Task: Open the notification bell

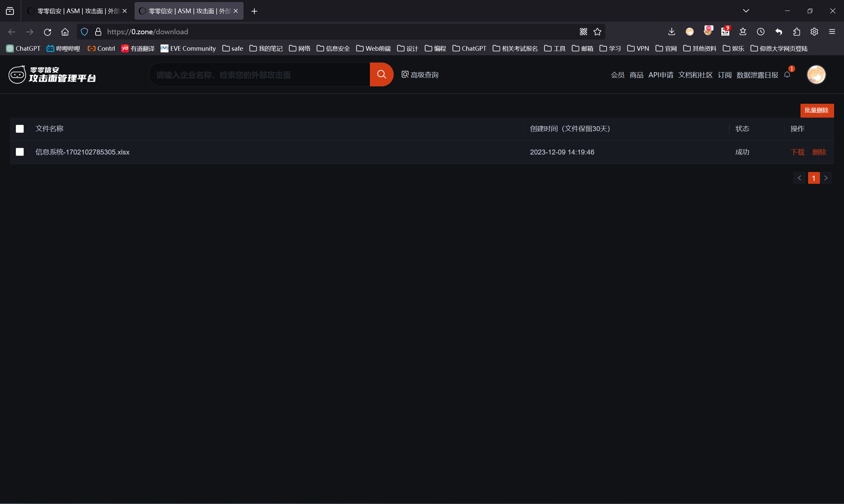Action: (787, 75)
